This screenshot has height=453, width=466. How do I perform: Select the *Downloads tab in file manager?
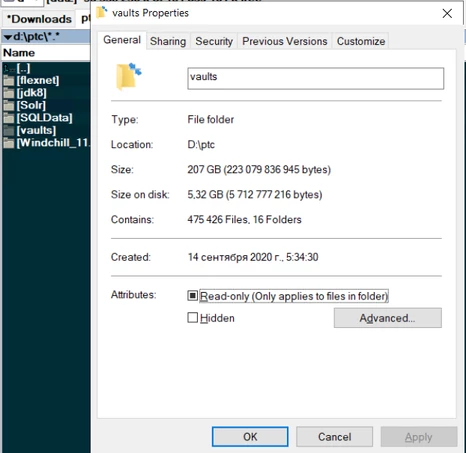coord(39,19)
